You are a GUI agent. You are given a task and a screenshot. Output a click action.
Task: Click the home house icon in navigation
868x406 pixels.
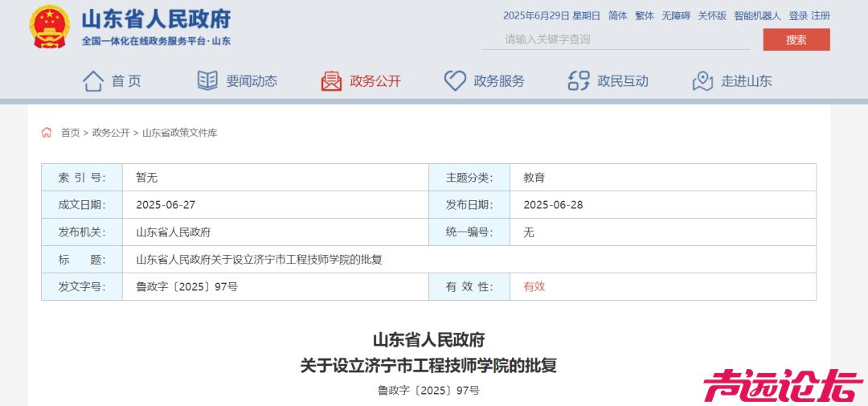coord(93,81)
